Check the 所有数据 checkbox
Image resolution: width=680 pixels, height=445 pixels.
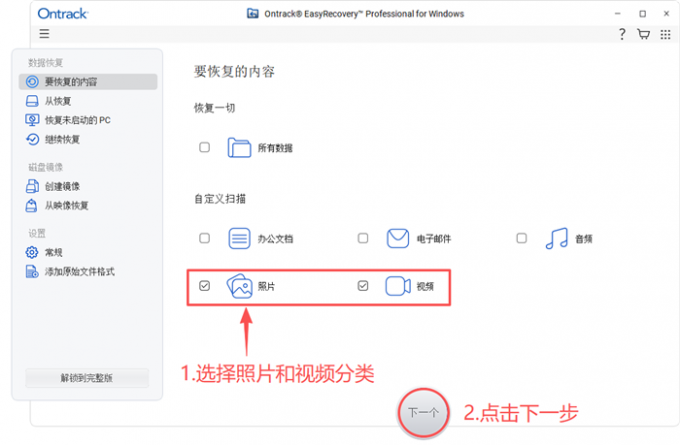[x=204, y=147]
